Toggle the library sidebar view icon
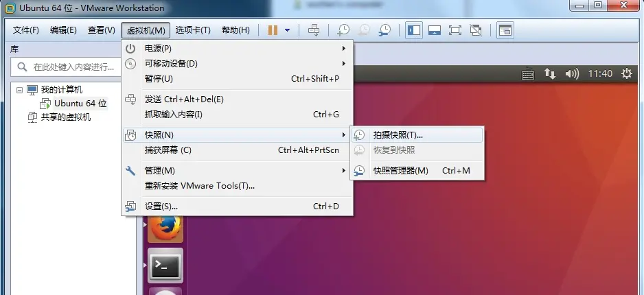Screen dimensions: 644x295 [413, 30]
